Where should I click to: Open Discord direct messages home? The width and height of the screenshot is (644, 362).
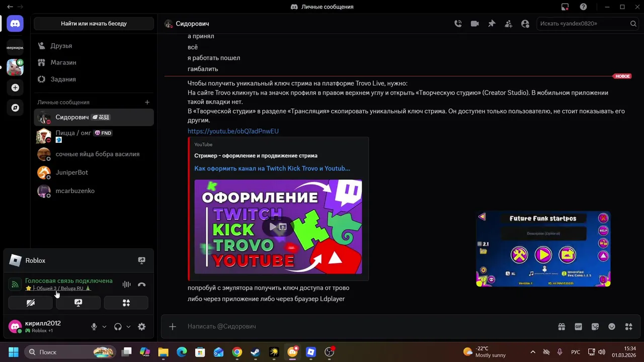(15, 23)
